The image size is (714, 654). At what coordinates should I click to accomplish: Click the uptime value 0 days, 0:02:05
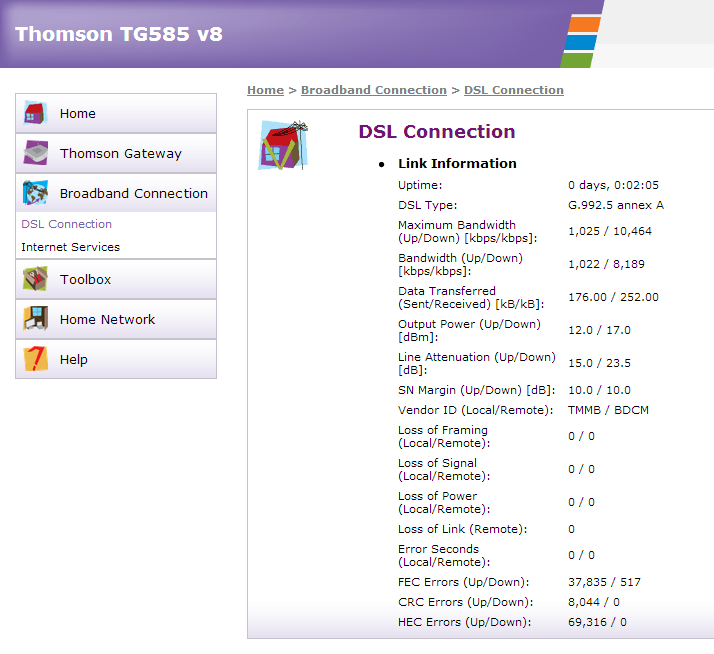pos(613,185)
